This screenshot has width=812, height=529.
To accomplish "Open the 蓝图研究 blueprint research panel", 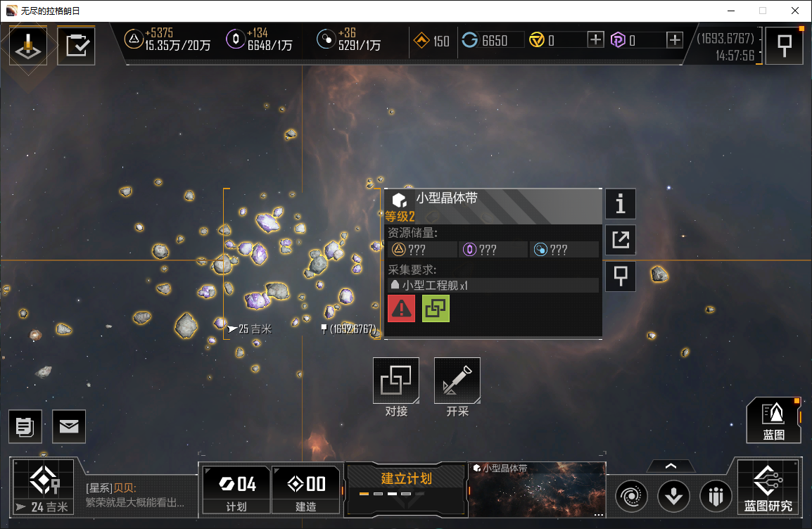I will pos(768,487).
